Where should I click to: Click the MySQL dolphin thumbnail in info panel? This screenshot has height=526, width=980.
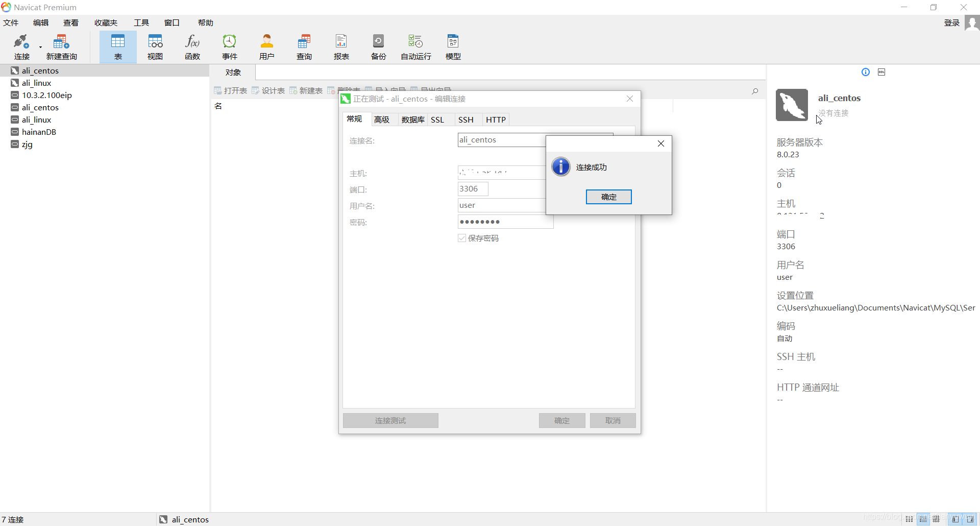point(792,105)
